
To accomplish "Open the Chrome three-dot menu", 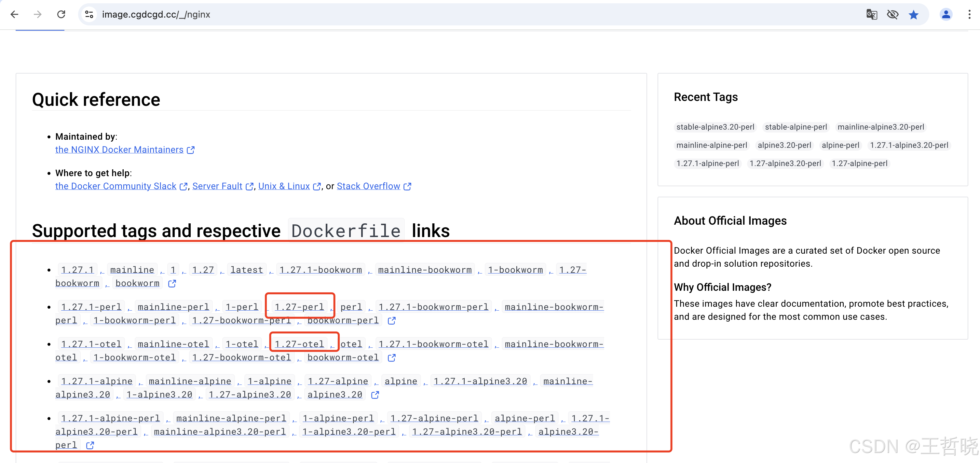I will tap(969, 14).
